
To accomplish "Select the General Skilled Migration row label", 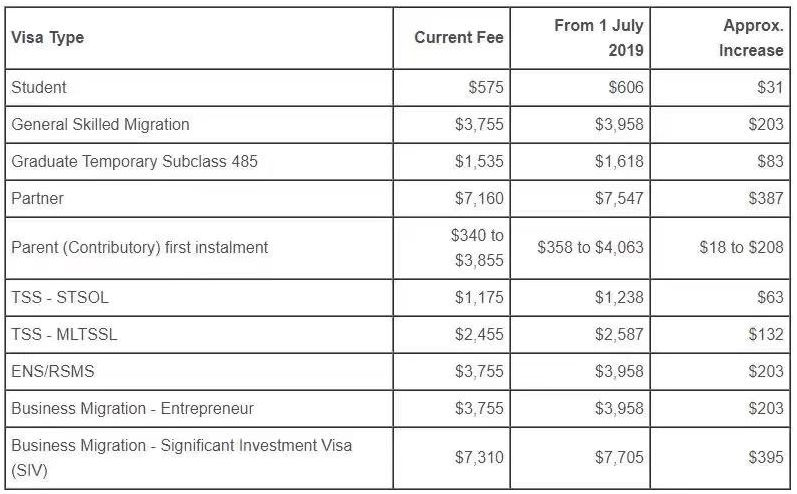I will 100,124.
